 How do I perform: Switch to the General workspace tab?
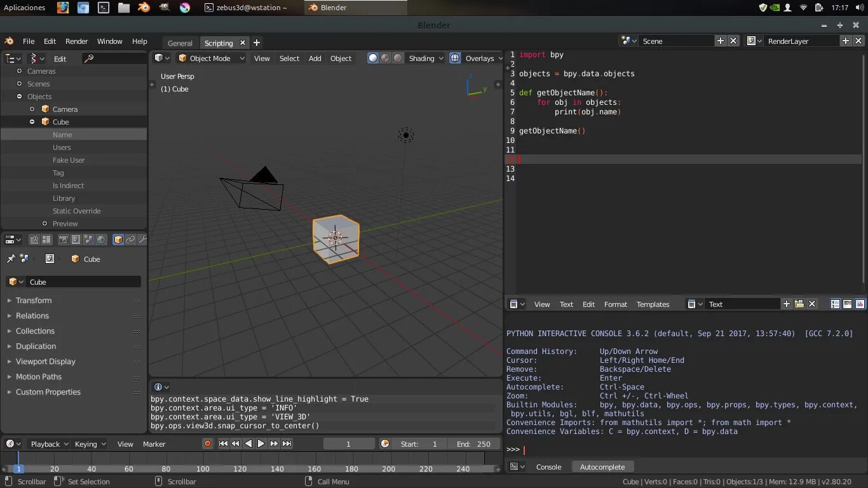pos(180,43)
